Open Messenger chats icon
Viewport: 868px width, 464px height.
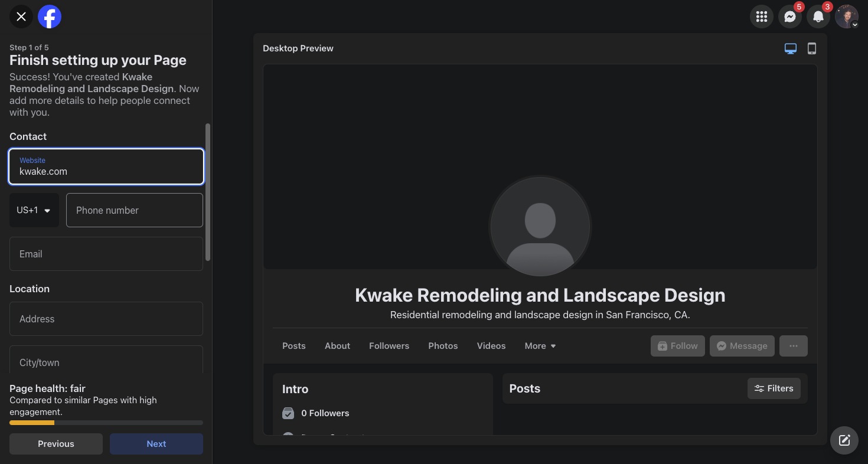tap(790, 17)
